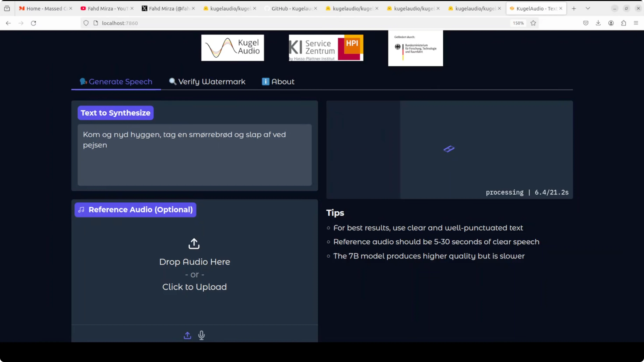Open the Firefox hamburger menu
Viewport: 644px width, 362px height.
coord(636,23)
